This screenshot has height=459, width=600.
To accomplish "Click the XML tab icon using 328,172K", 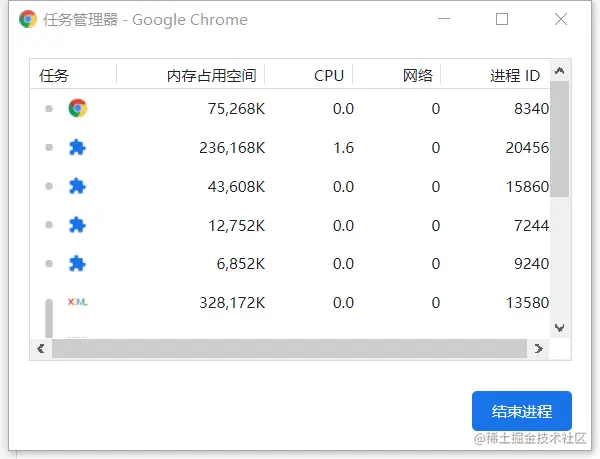I will pyautogui.click(x=78, y=302).
